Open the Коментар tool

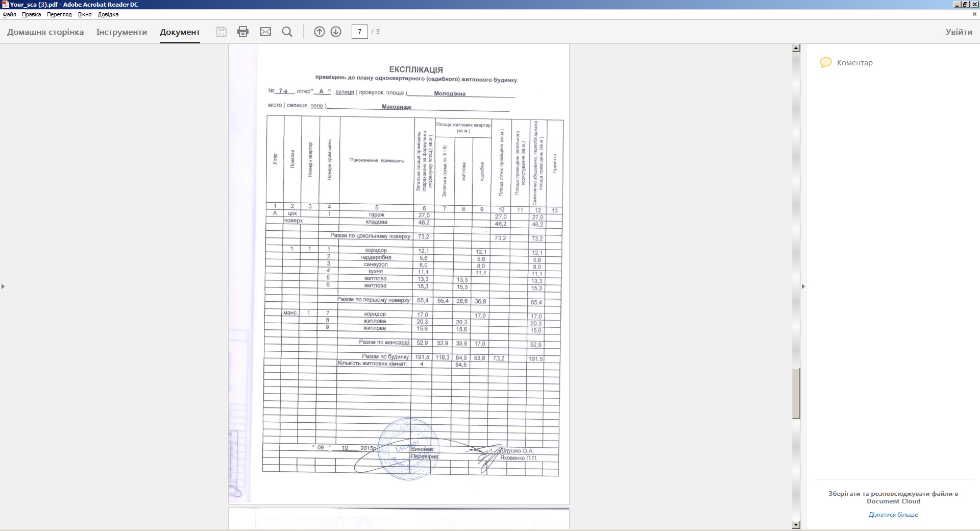pos(854,62)
